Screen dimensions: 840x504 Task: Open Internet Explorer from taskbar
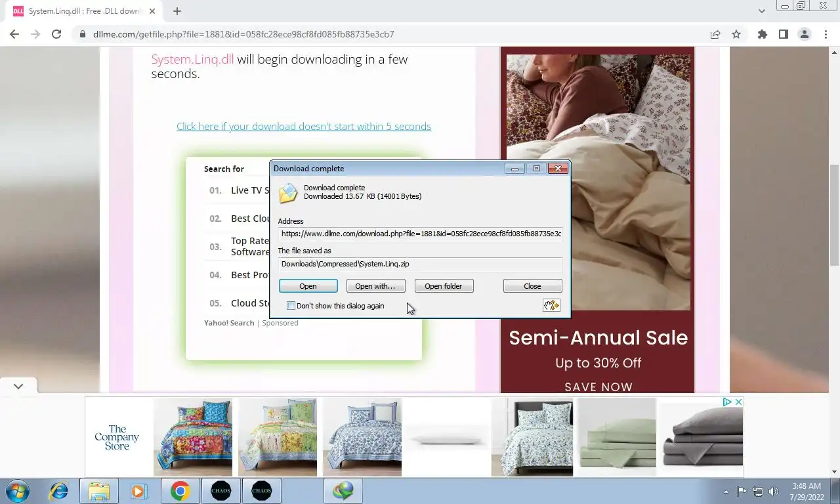(x=58, y=491)
